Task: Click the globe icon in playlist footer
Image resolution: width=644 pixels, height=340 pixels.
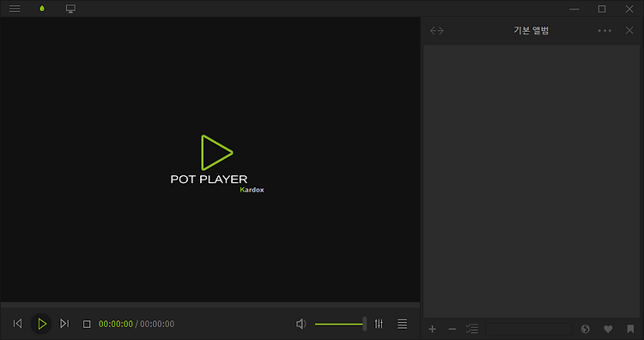Action: coord(586,329)
